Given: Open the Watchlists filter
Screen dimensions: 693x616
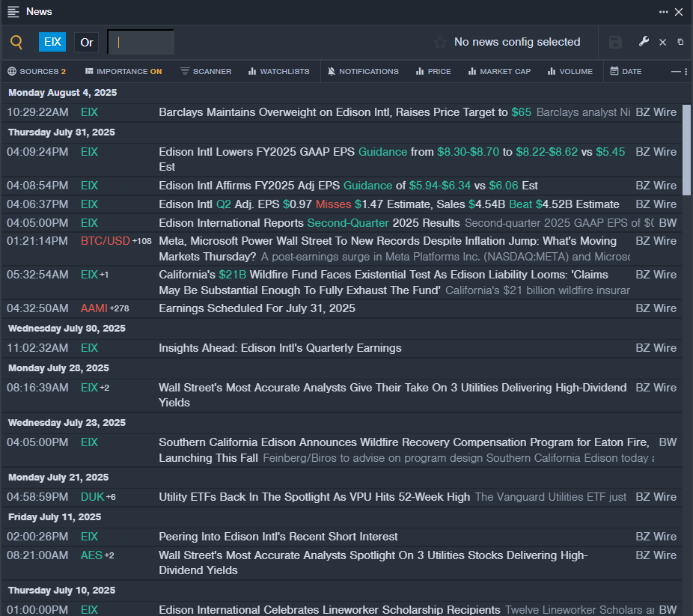Looking at the screenshot, I should pos(278,71).
